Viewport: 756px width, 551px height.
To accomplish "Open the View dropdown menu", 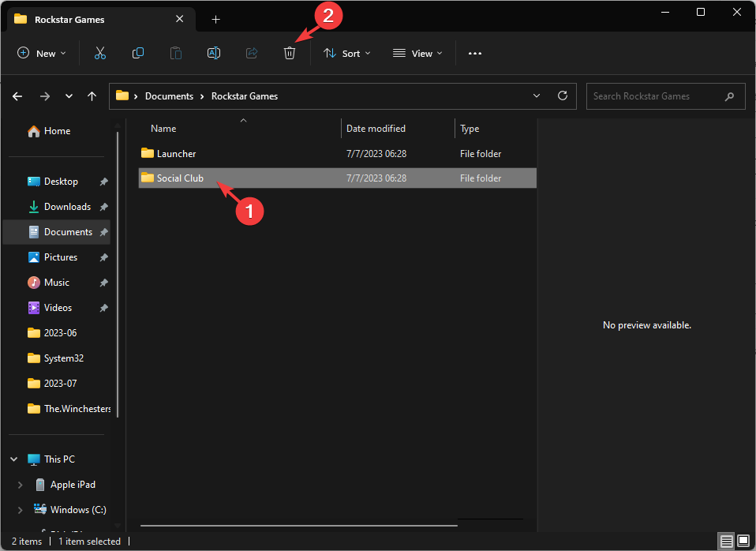I will click(417, 53).
